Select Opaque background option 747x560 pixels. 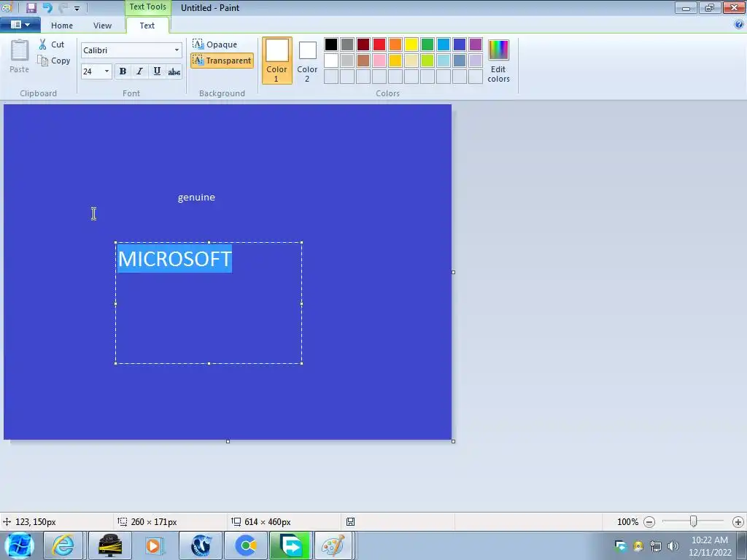point(215,44)
